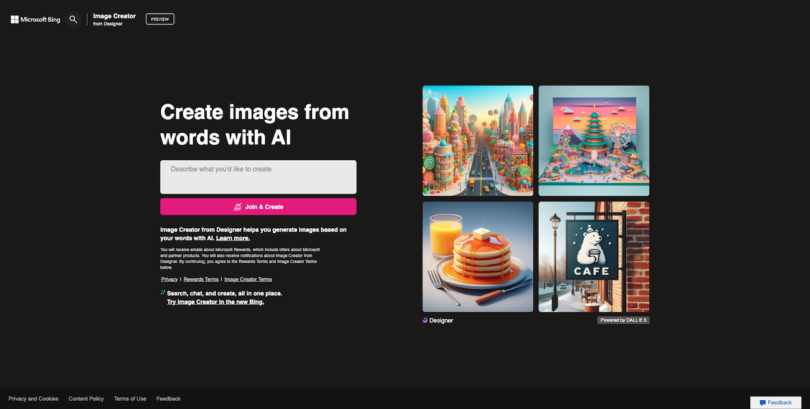Select the pancakes and juice thumbnail
This screenshot has height=409, width=810.
point(478,257)
